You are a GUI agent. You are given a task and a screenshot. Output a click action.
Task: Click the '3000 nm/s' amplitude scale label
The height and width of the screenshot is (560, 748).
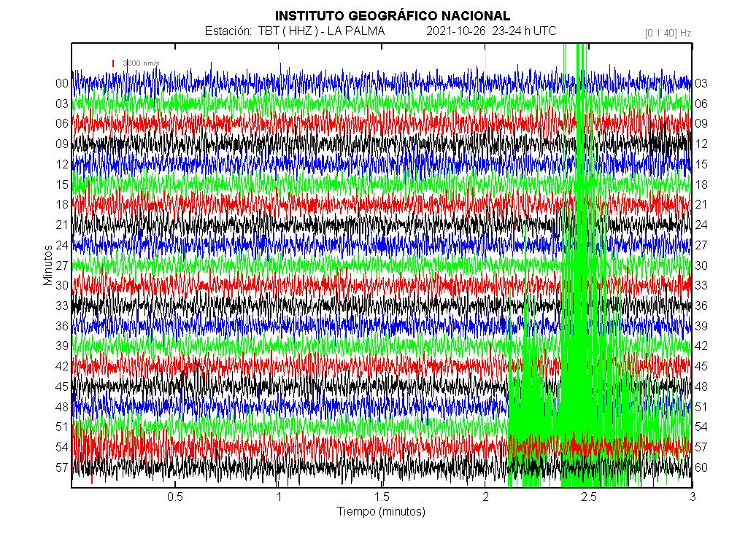click(x=141, y=63)
